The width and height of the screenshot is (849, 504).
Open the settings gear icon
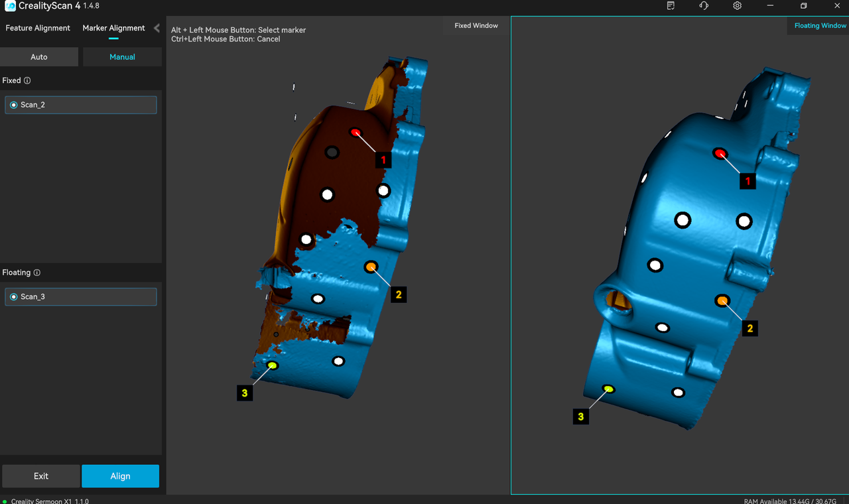click(737, 6)
